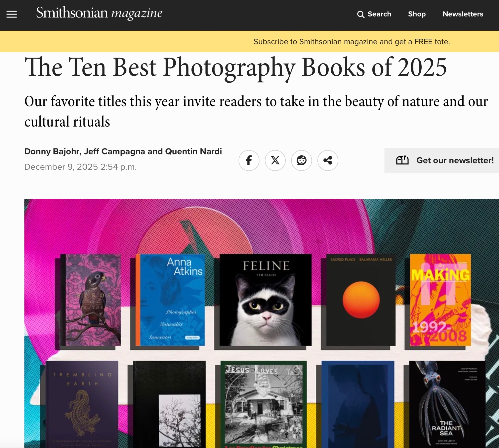Screen dimensions: 499x448
Task: Open author Quentin Nardi's name link
Action: [193, 151]
